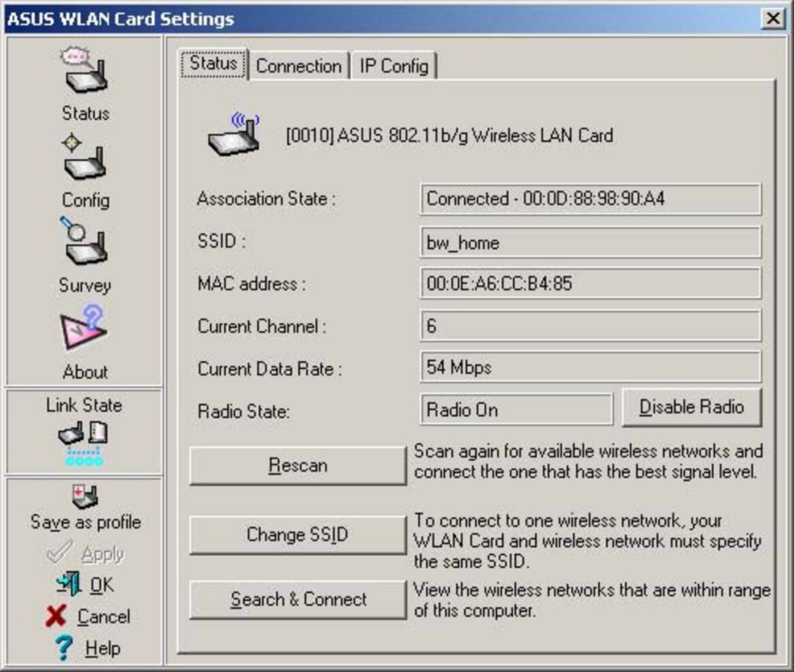The image size is (794, 672).
Task: Click the Save as profile label
Action: tap(86, 522)
